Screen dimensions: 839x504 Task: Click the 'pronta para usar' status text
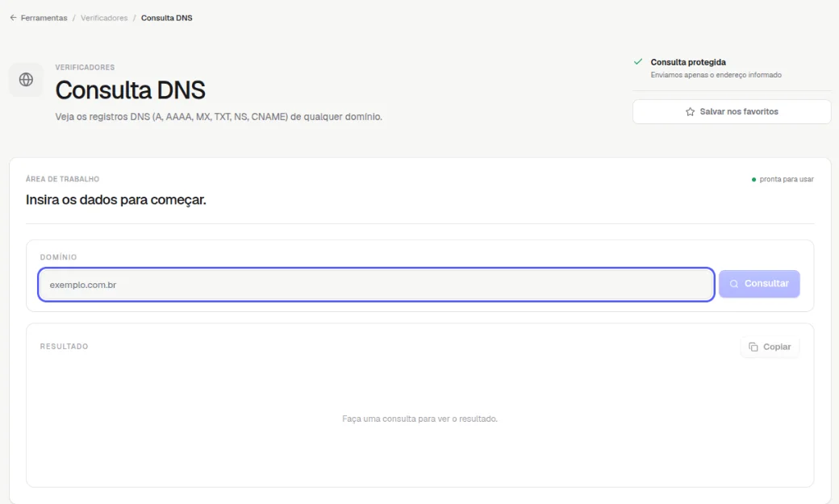(787, 179)
